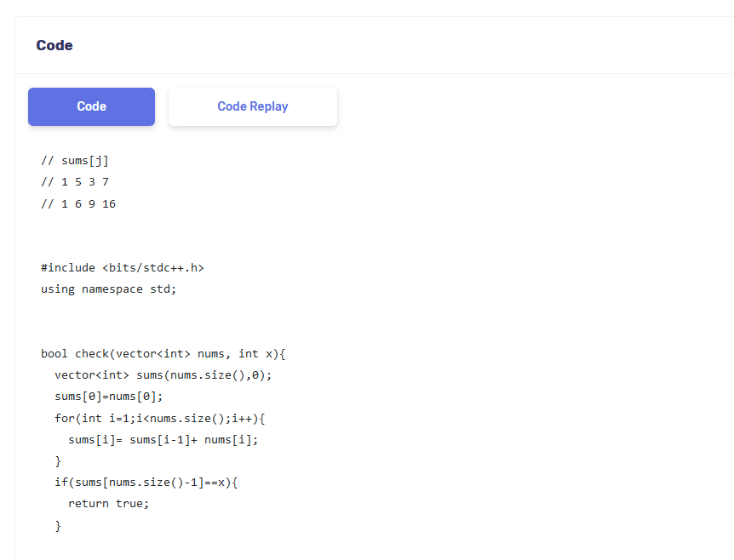Click the Code Replay button label text
This screenshot has width=734, height=560.
252,106
